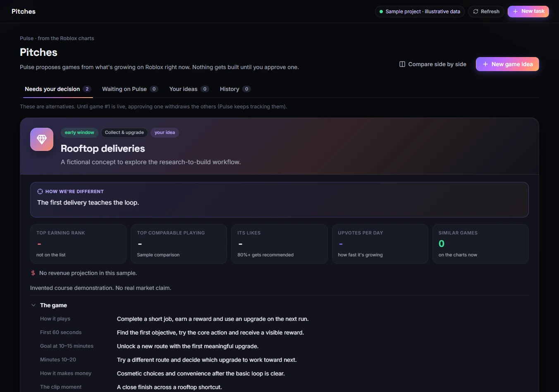This screenshot has width=559, height=392.
Task: Click the Rooftop deliveries title
Action: click(103, 148)
